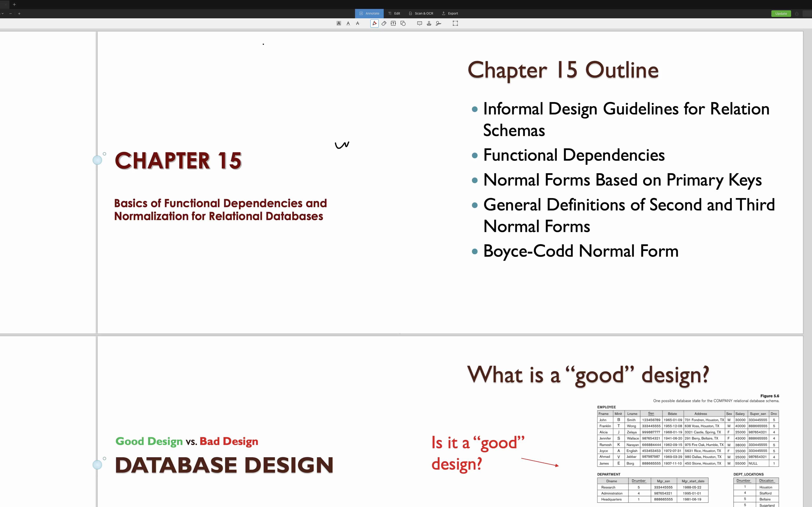Screen dimensions: 812x507
Task: Add a comment note annotation
Action: pyautogui.click(x=419, y=23)
